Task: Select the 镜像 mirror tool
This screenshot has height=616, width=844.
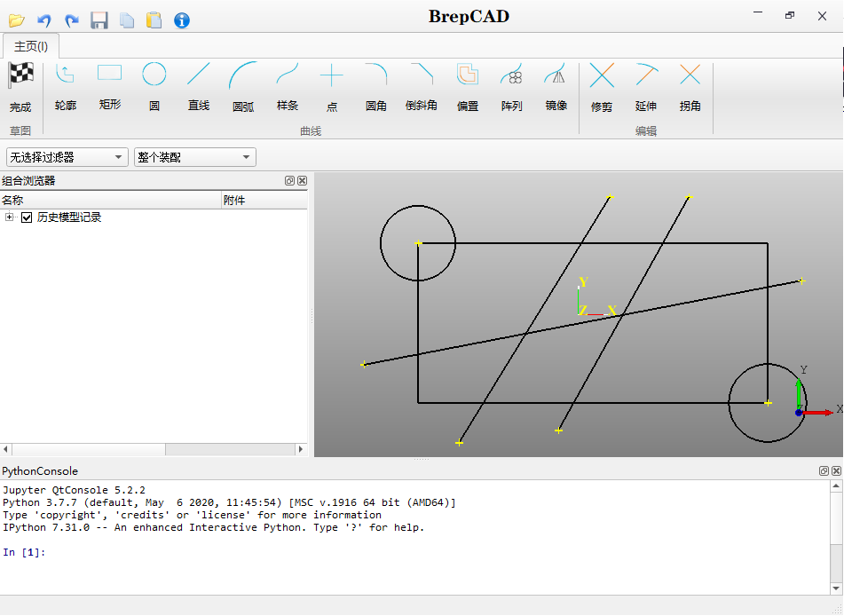Action: pos(556,87)
